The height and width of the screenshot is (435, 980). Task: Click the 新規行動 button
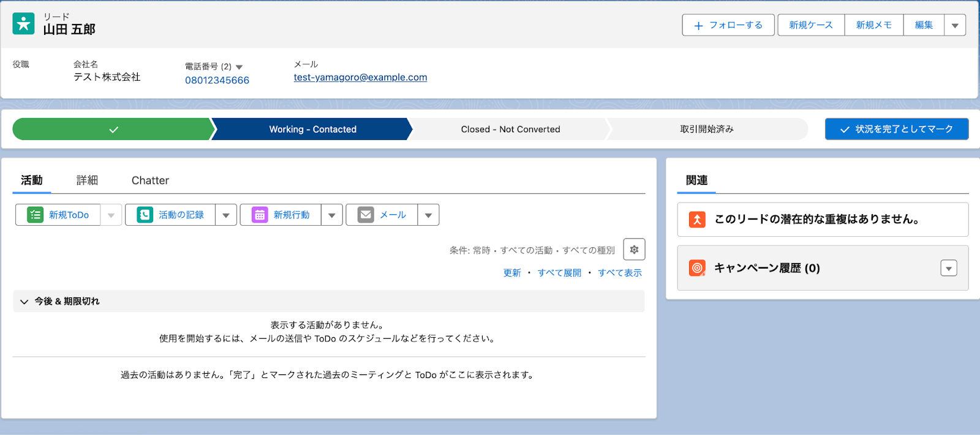pyautogui.click(x=281, y=215)
